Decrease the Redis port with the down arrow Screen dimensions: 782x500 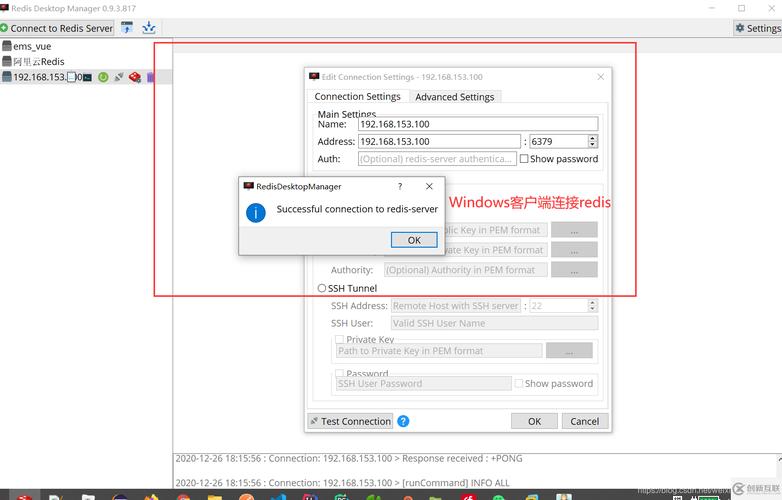[x=592, y=145]
